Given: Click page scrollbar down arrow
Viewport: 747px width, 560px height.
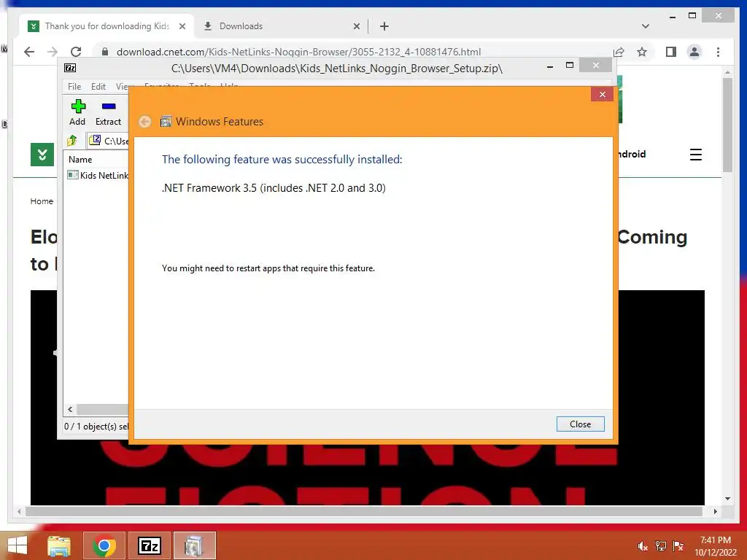Looking at the screenshot, I should pos(727,499).
